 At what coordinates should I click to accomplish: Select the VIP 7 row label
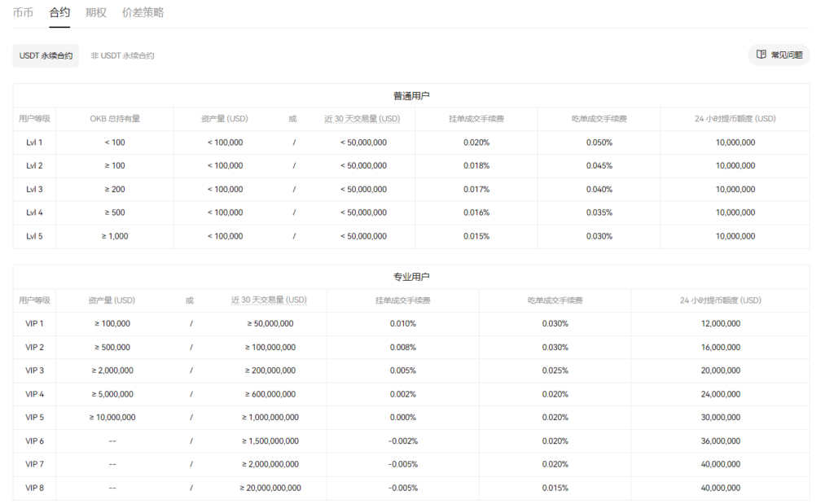point(34,464)
